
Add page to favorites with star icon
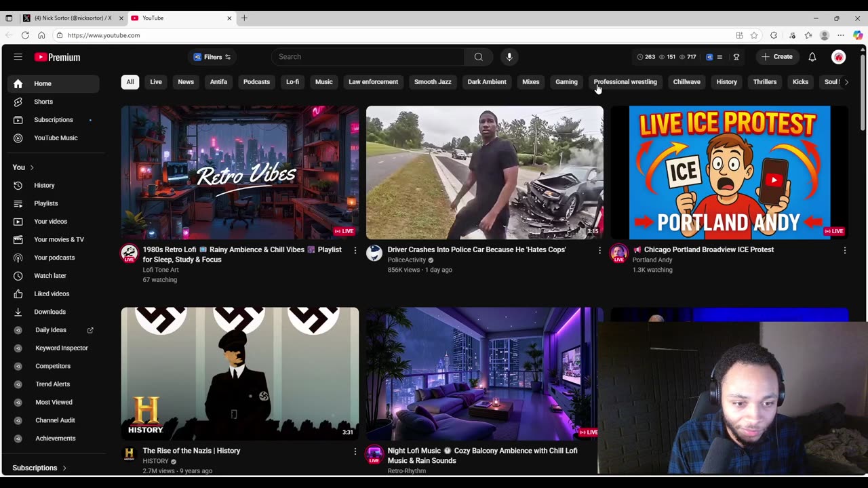(754, 35)
